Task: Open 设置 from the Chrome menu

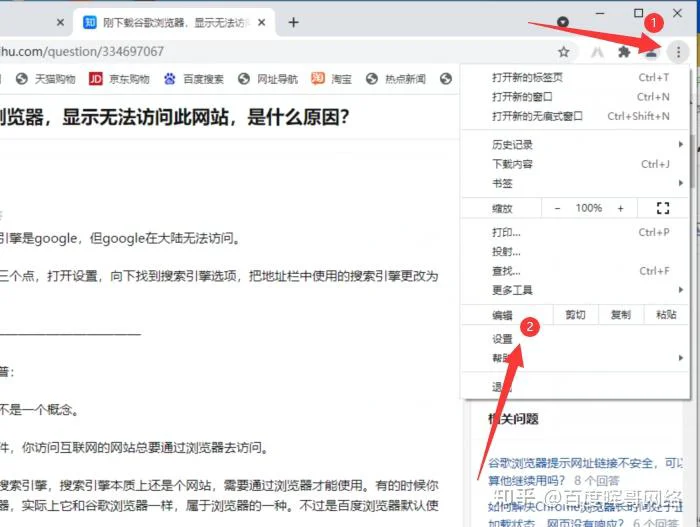Action: tap(502, 339)
